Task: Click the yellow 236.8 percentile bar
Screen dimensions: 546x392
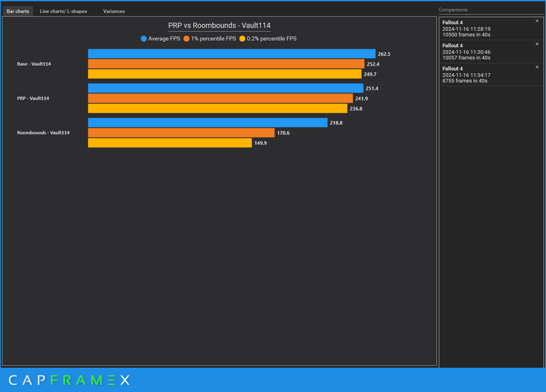Action: click(218, 108)
